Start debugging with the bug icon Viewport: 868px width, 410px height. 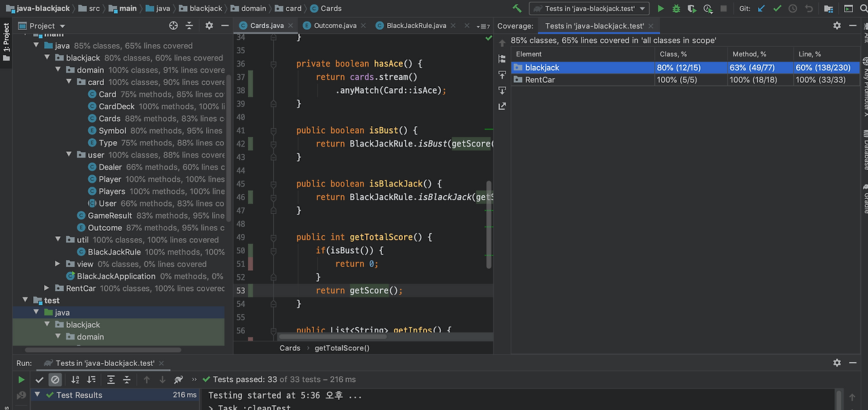click(676, 9)
